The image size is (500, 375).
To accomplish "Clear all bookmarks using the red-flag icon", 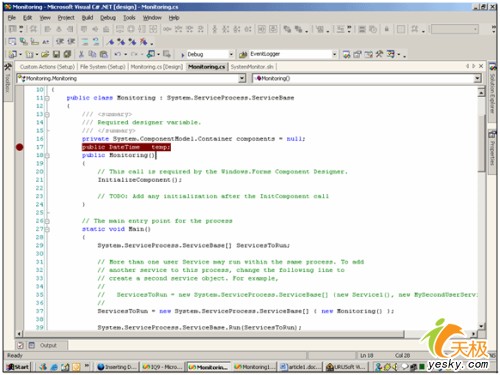I will 144,42.
